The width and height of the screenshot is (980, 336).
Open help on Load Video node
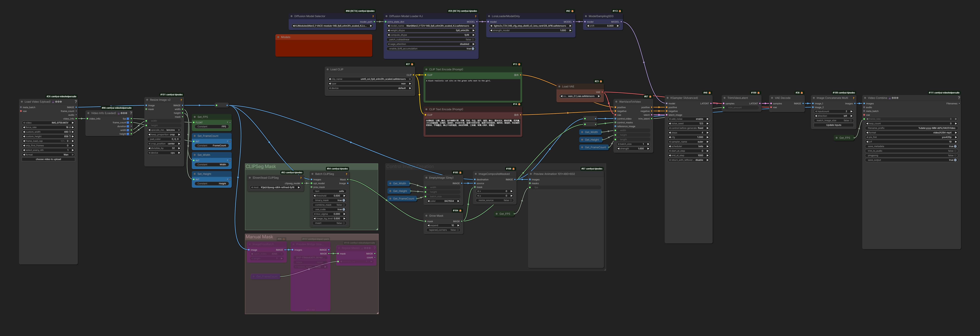point(76,102)
